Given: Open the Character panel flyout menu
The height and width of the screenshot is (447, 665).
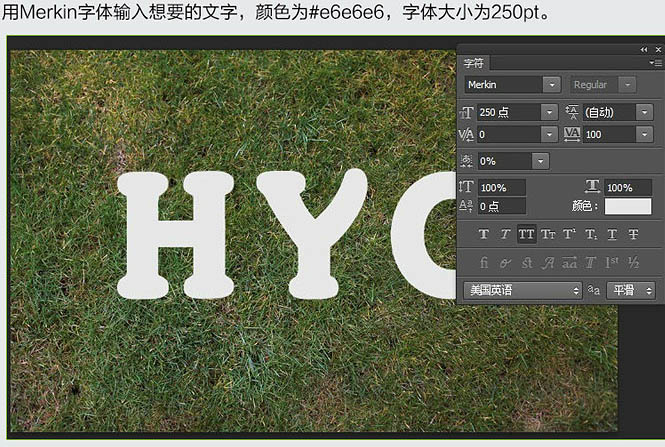Looking at the screenshot, I should coord(655,63).
